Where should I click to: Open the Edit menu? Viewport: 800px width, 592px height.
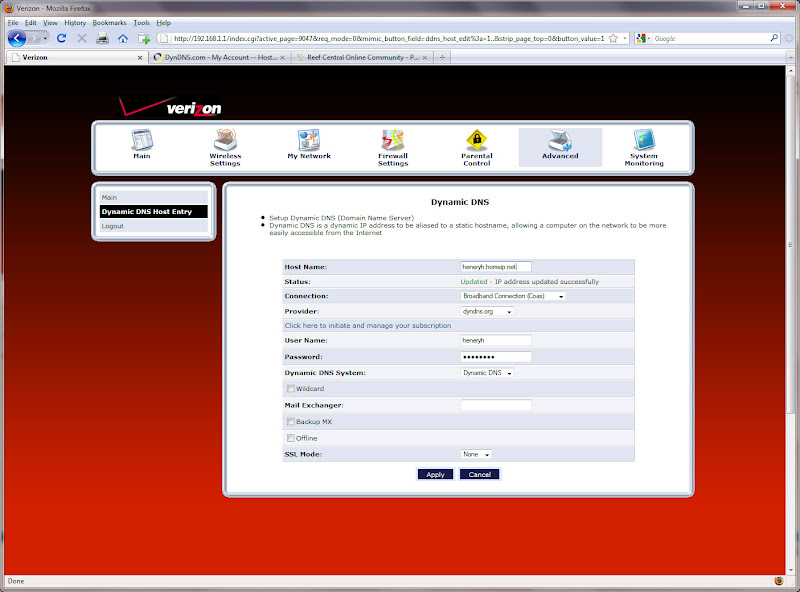pos(31,22)
